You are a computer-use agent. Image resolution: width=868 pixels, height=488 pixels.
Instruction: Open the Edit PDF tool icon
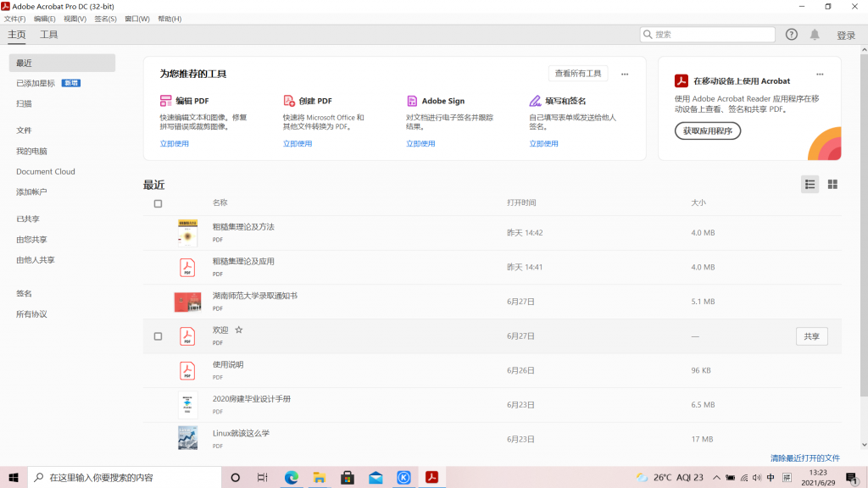165,101
